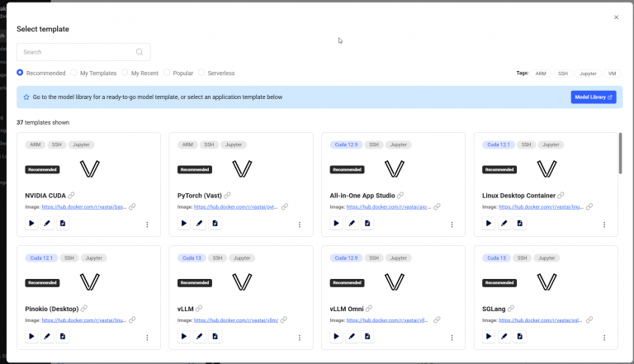Open the All-in-One App Studio three-dot menu
634x364 pixels.
point(452,225)
